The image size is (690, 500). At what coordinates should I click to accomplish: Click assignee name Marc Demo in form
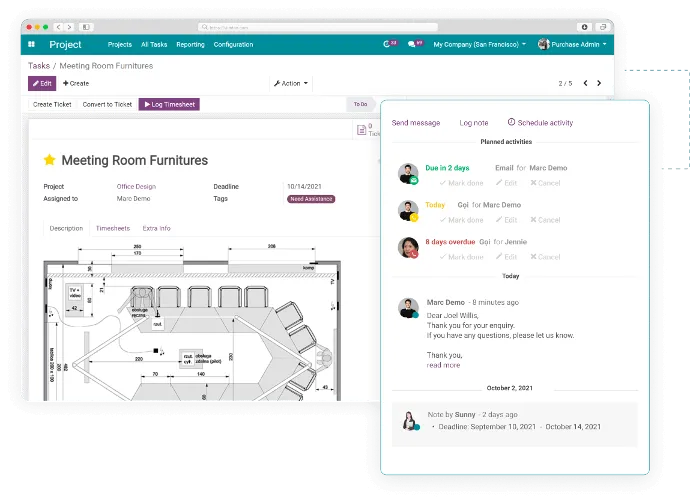[x=133, y=199]
